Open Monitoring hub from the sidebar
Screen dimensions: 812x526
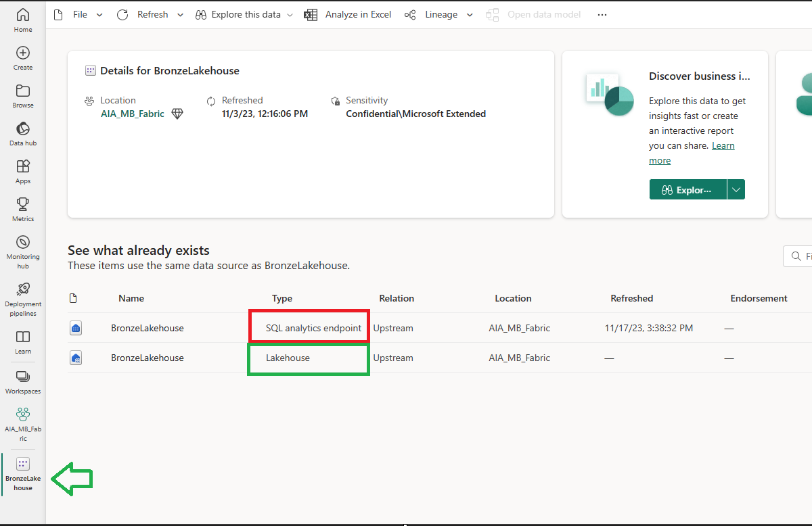[x=23, y=252]
